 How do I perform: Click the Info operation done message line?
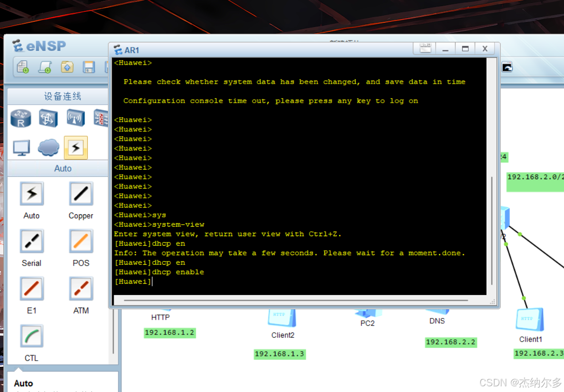tap(290, 253)
